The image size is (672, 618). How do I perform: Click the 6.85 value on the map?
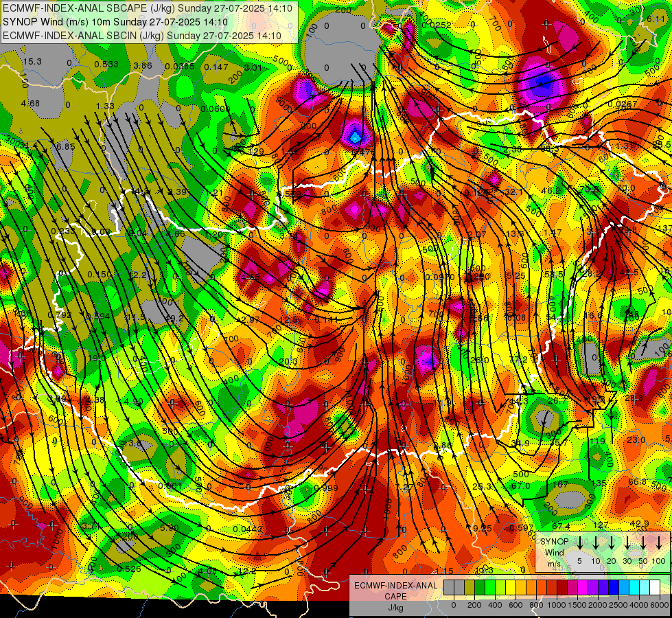click(66, 147)
